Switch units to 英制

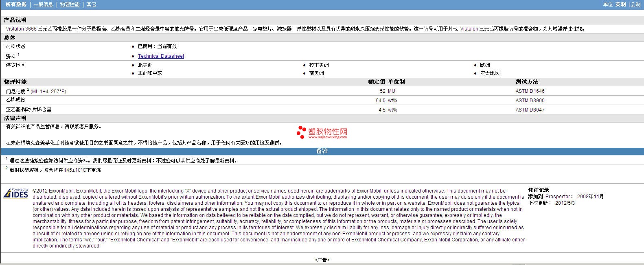[620, 4]
